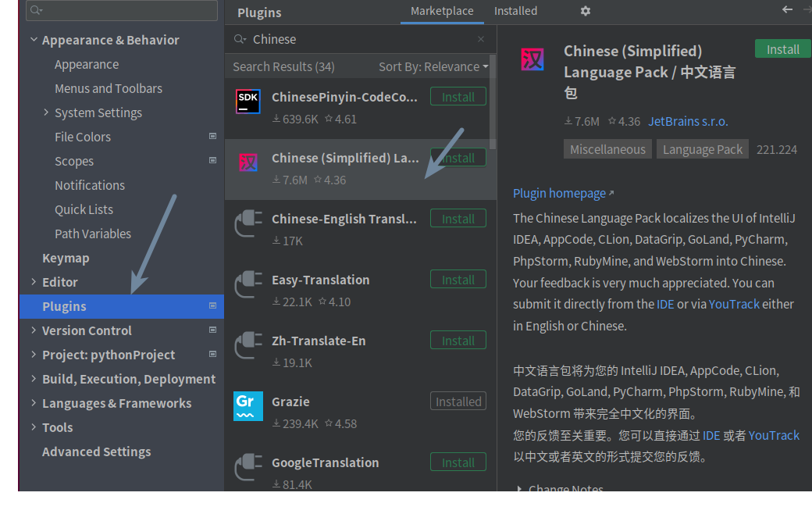
Task: Click the plugin search field containing Chinese
Action: click(361, 39)
